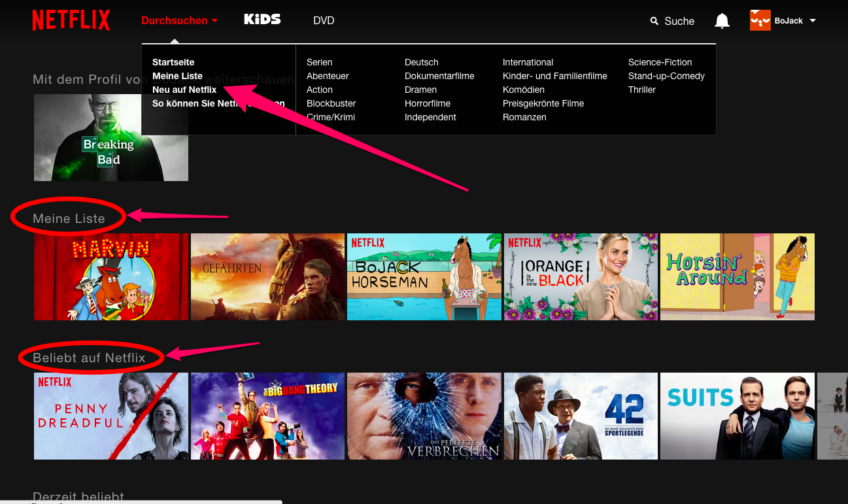Choose Stand-up-Comedy genre
This screenshot has width=848, height=504.
click(666, 76)
